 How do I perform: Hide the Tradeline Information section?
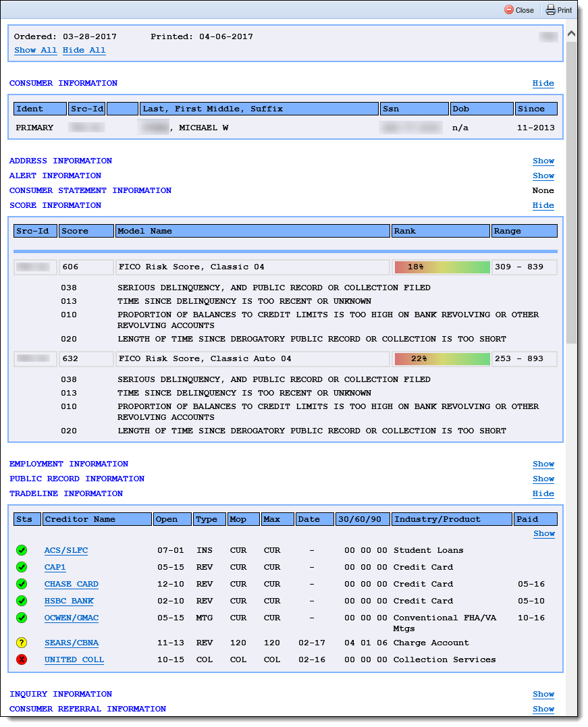pos(543,494)
